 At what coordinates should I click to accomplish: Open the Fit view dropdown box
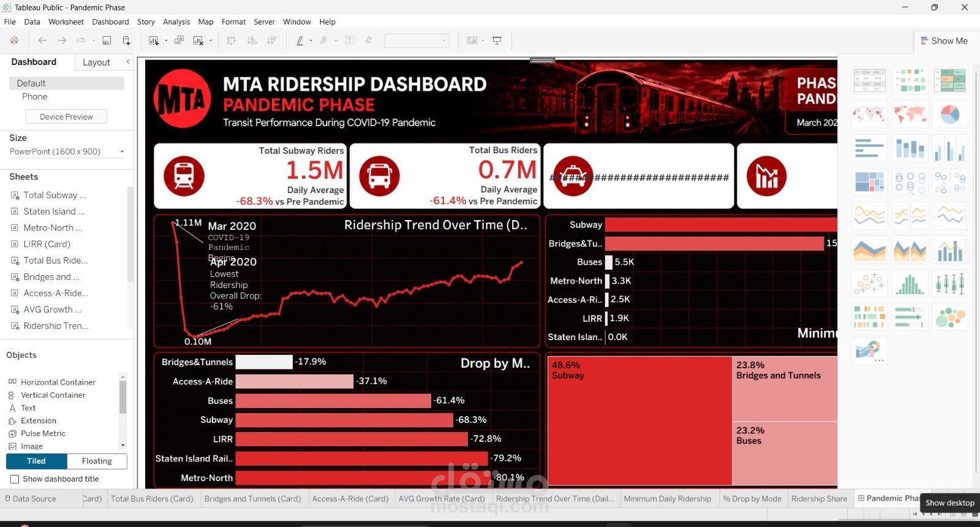coord(417,41)
